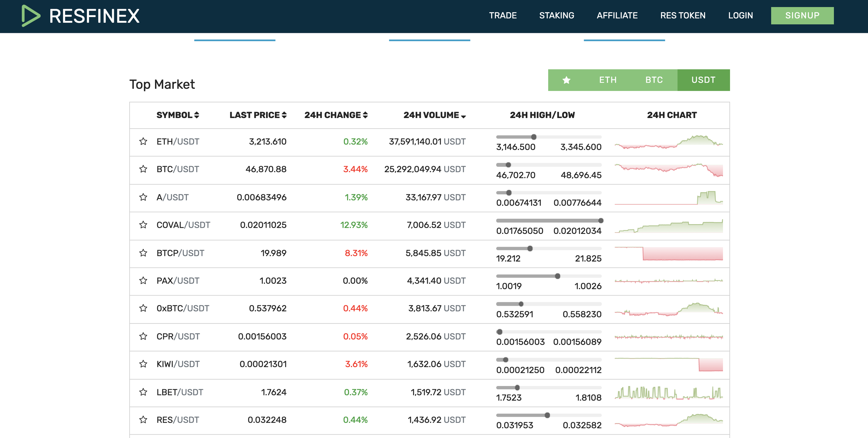Favorite the ETH/USDT pair star
This screenshot has height=438, width=868.
pyautogui.click(x=143, y=141)
